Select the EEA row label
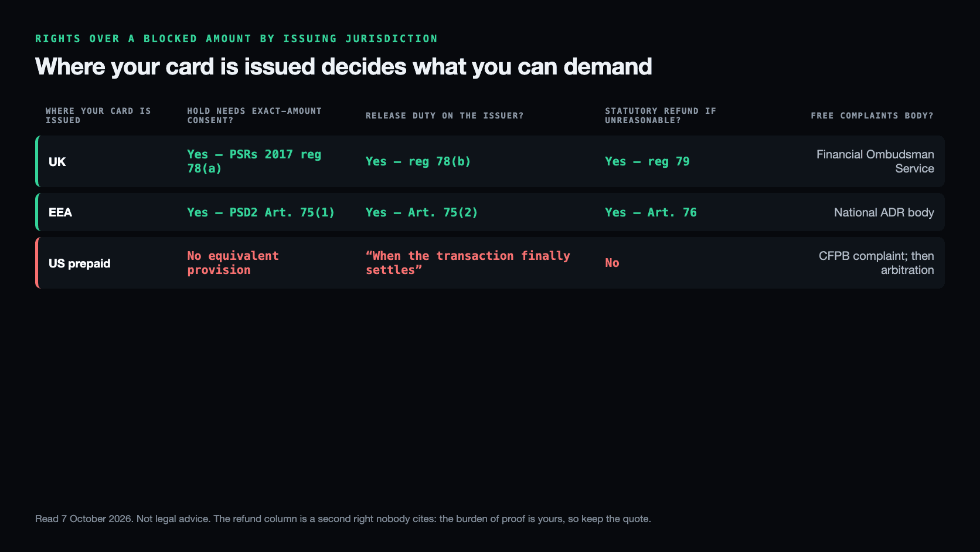980x552 pixels. (60, 212)
